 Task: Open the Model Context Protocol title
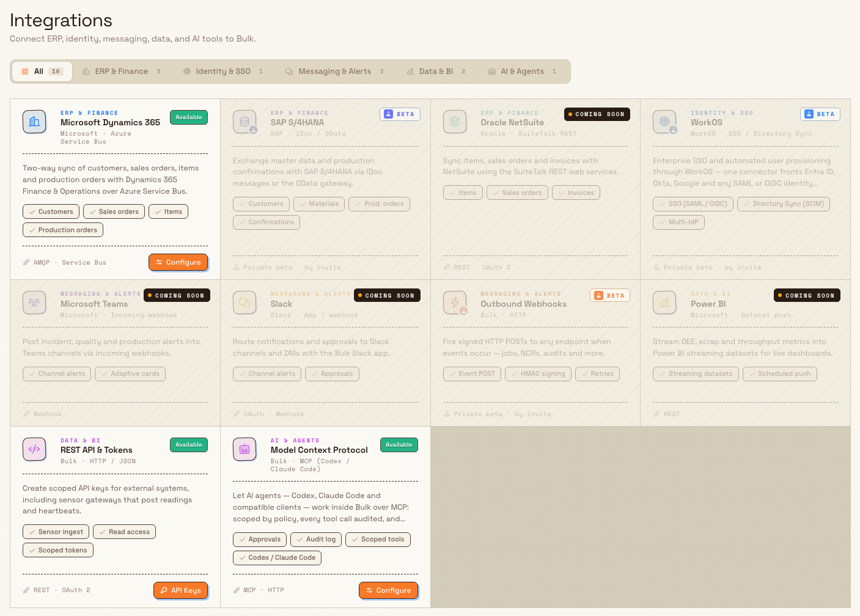coord(319,450)
